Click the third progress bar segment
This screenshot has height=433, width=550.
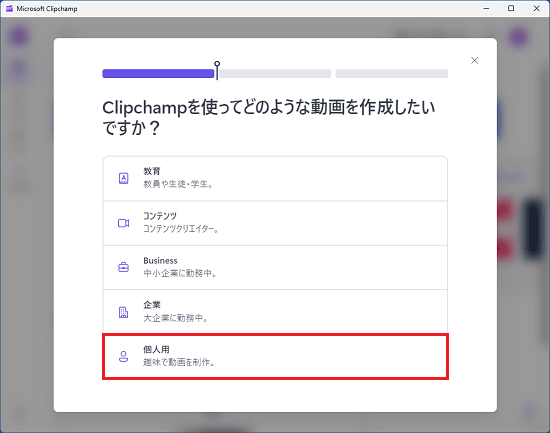coord(392,73)
